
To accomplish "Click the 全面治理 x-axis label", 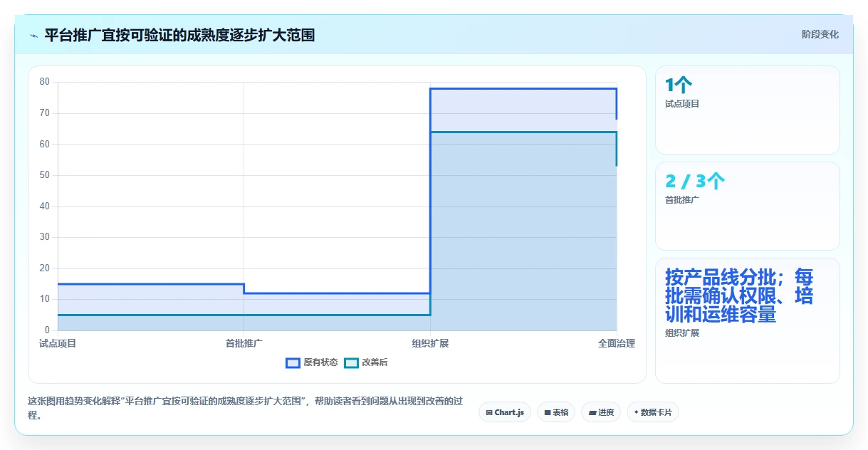I will 617,343.
